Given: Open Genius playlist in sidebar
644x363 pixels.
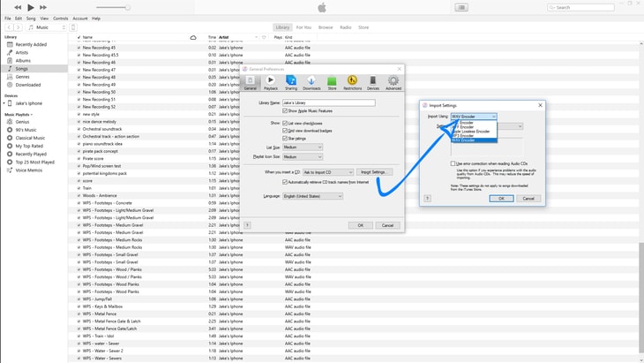Looking at the screenshot, I should pyautogui.click(x=22, y=122).
